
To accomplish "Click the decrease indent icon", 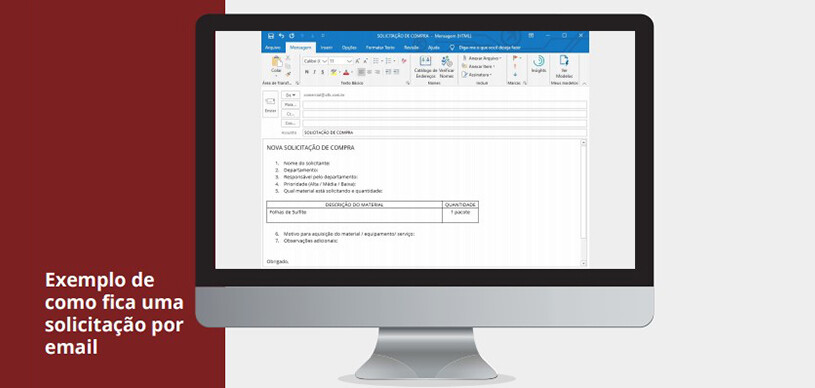I will (x=388, y=72).
